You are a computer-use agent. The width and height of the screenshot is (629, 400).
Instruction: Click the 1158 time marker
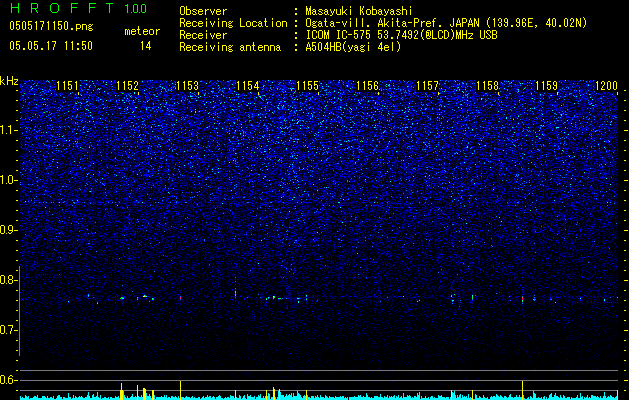pyautogui.click(x=488, y=85)
